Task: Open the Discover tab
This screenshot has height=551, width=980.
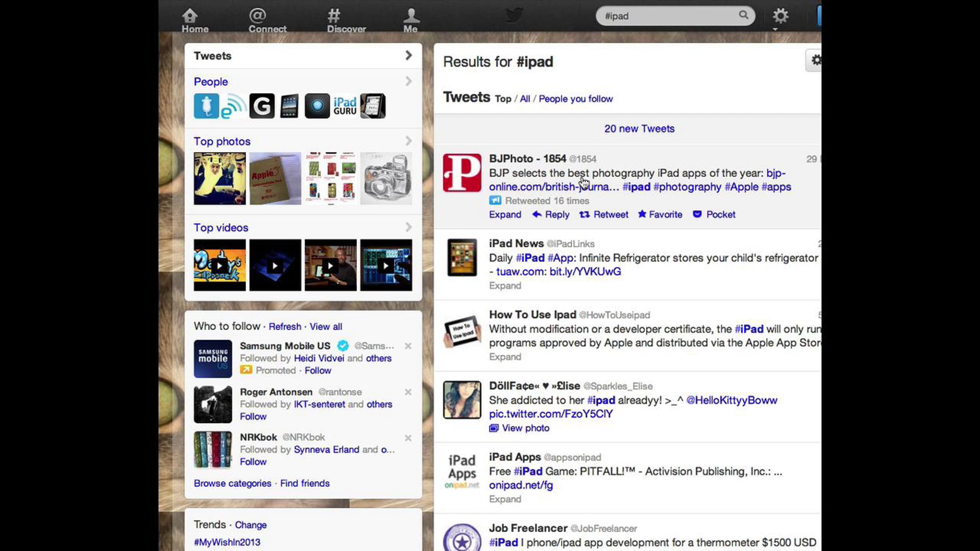Action: (346, 20)
